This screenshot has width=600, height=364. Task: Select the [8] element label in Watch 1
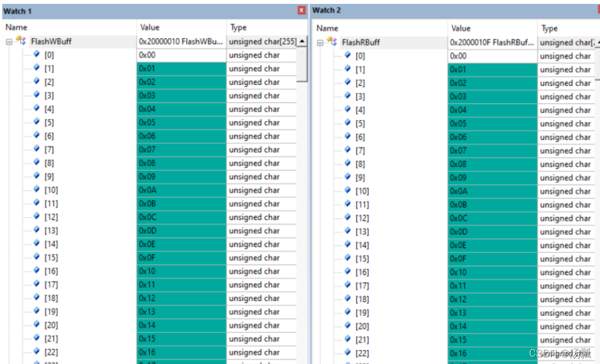tap(49, 163)
